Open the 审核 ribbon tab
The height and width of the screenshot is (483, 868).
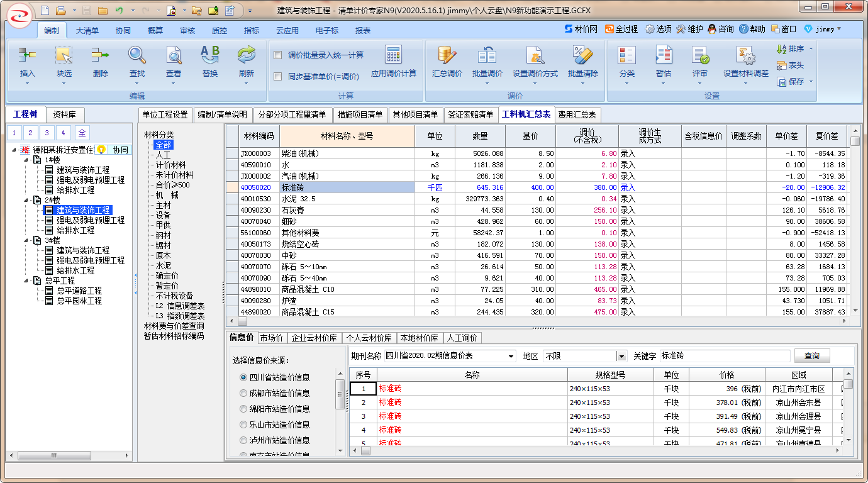click(187, 30)
